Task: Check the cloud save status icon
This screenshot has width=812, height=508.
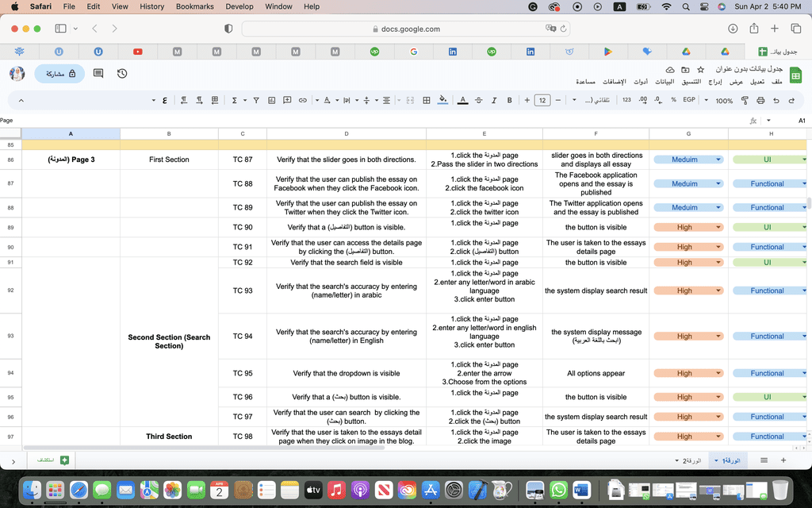Action: point(669,70)
